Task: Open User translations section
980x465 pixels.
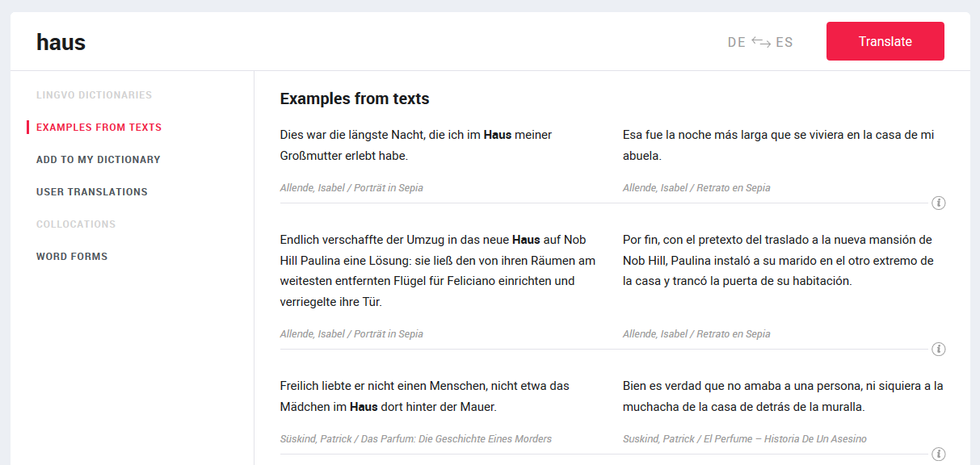Action: pos(92,192)
